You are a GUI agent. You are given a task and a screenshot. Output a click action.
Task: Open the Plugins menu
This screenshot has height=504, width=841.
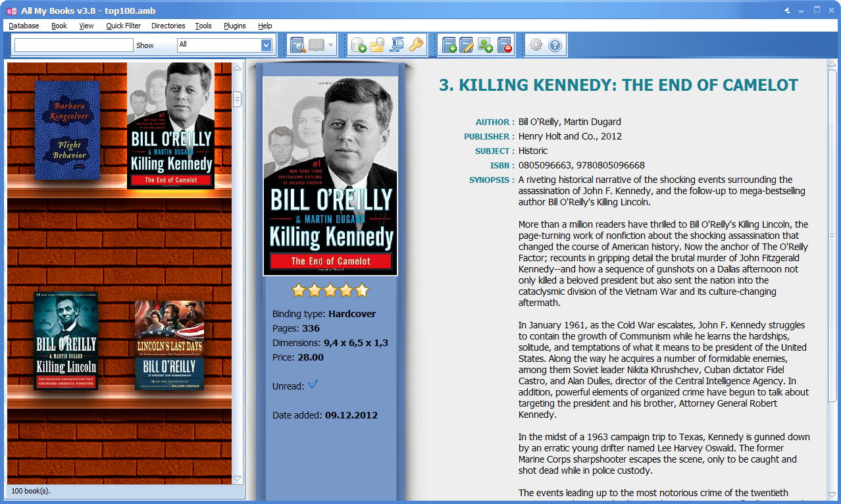click(235, 26)
